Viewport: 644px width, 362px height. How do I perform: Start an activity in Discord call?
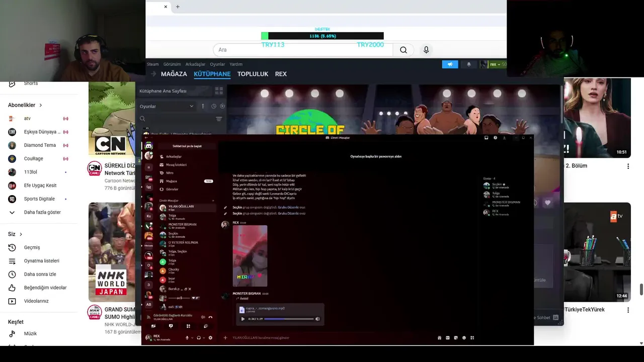[x=188, y=326]
